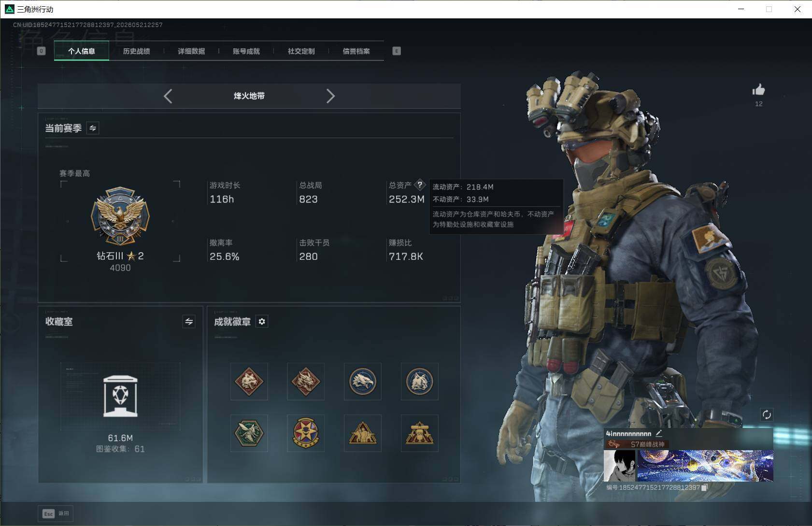Viewport: 812px width, 526px height.
Task: Close the 三角洲行动 window
Action: point(798,9)
